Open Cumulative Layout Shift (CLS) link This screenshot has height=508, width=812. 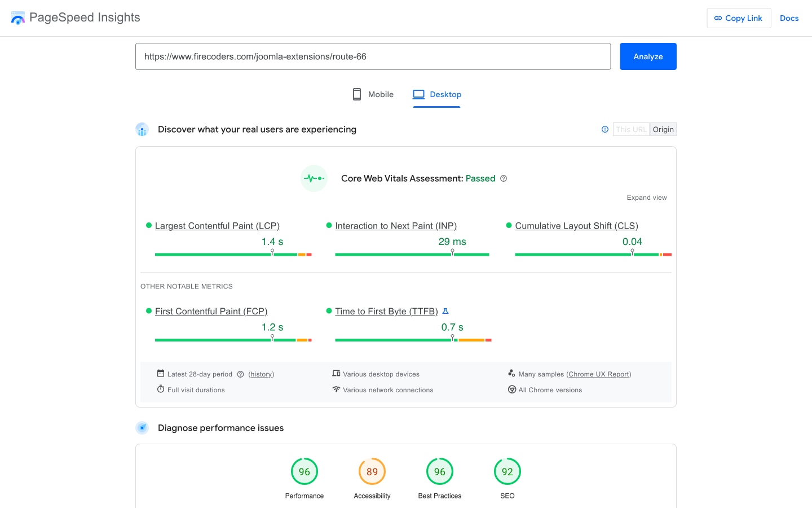click(x=576, y=226)
